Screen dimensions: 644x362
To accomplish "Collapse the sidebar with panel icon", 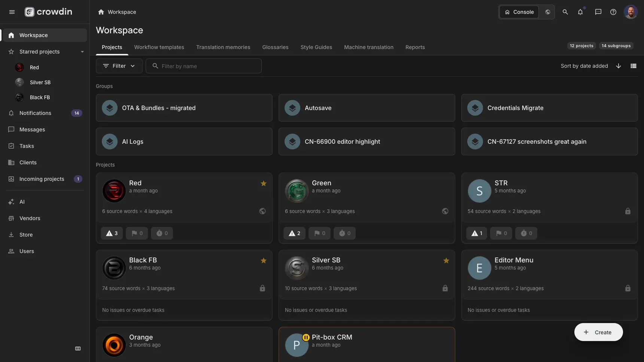I will tap(78, 349).
